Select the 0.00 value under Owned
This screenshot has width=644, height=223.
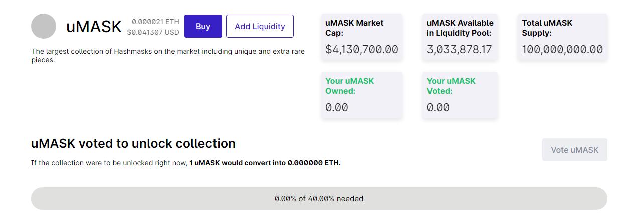click(x=336, y=107)
